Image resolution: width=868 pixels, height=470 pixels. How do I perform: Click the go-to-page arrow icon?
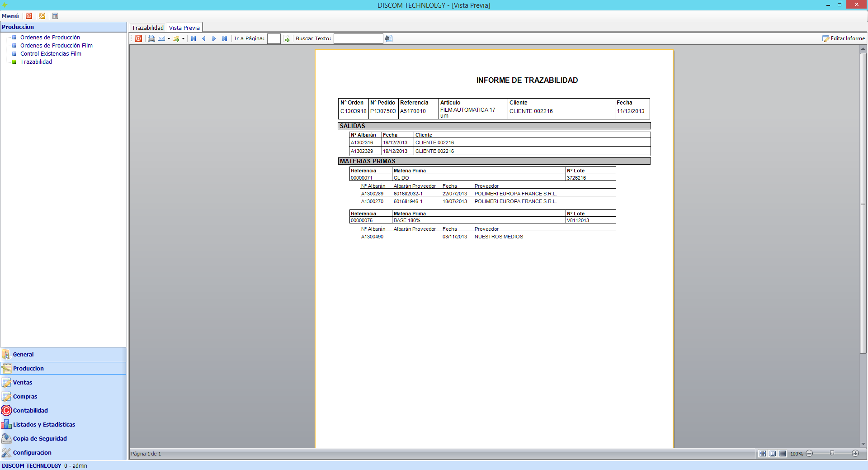(287, 39)
